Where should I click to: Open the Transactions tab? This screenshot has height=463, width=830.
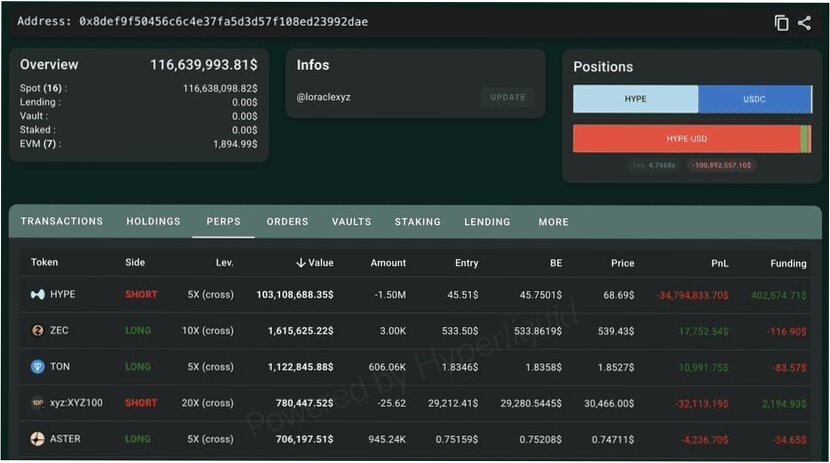point(61,222)
